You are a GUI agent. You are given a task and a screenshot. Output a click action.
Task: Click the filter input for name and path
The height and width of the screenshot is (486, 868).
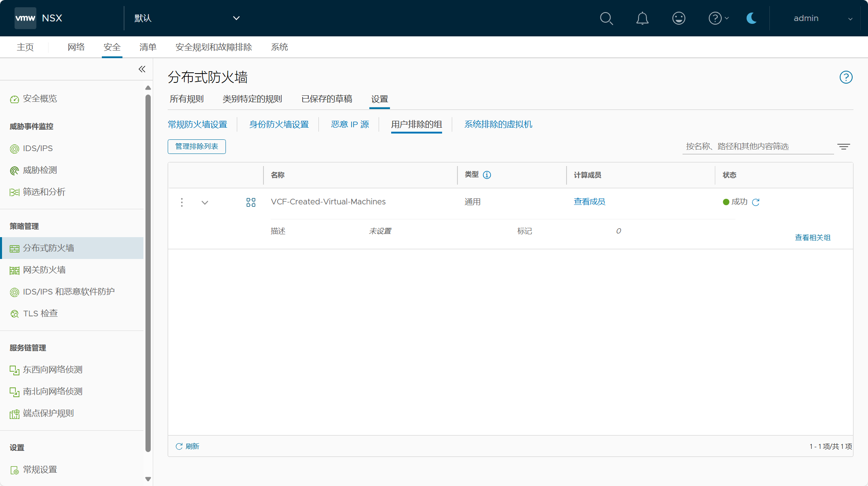tap(757, 147)
